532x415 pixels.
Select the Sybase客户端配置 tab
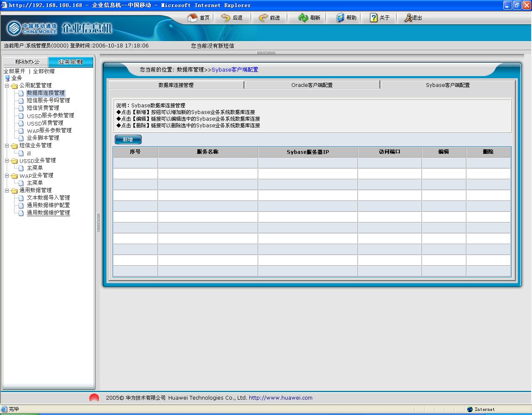click(448, 85)
